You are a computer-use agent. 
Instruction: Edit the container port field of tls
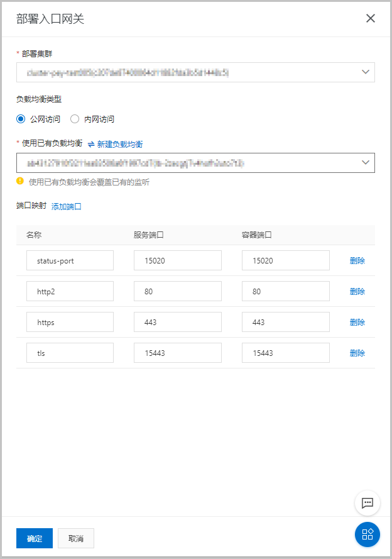(x=286, y=353)
